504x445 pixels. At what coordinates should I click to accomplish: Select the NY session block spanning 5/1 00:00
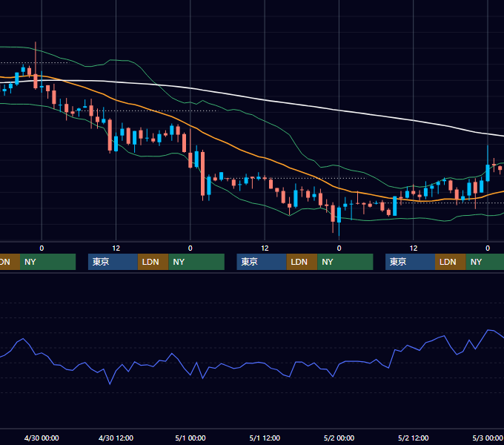click(x=196, y=262)
